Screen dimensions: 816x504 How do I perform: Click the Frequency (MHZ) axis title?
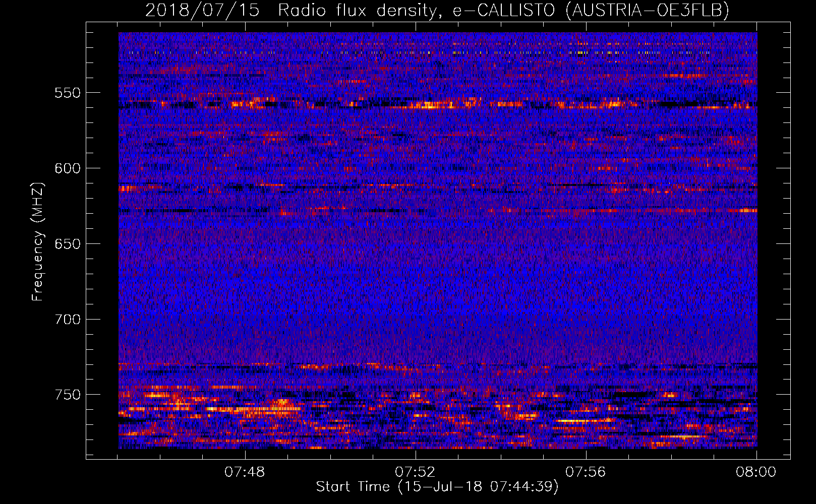38,241
